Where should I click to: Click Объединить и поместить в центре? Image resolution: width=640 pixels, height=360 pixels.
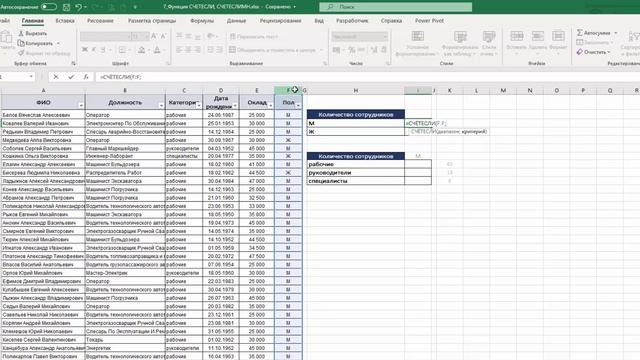[273, 50]
